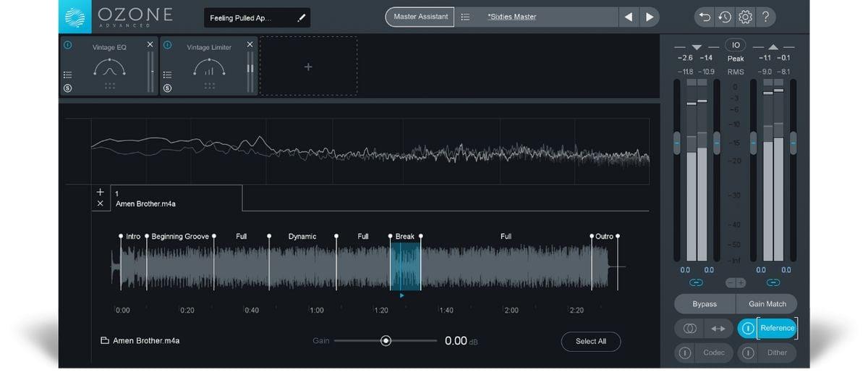Toggle Vintage Limiter module power
868x375 pixels.
pyautogui.click(x=167, y=45)
